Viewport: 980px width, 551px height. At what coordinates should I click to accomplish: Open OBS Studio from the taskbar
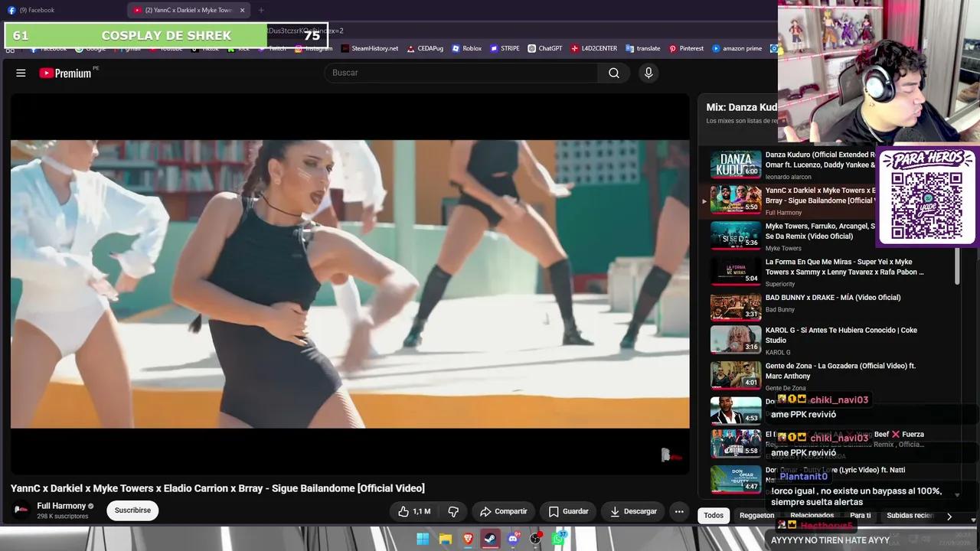click(x=535, y=539)
